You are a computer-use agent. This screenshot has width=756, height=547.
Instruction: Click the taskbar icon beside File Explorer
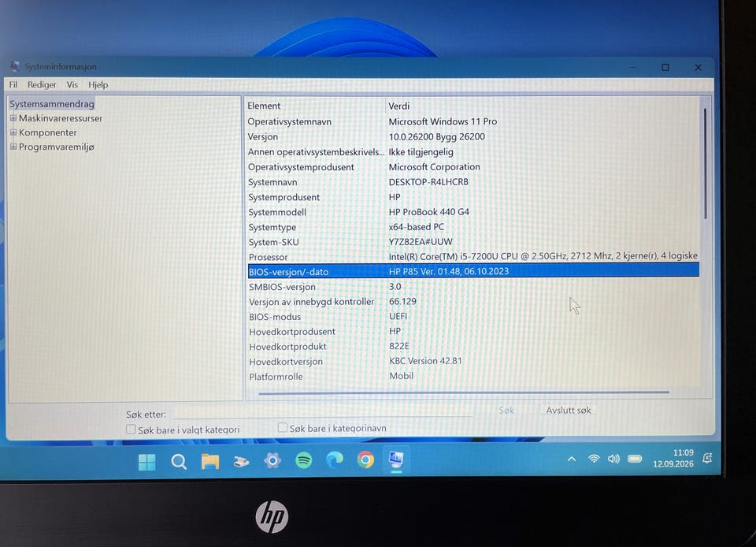point(241,462)
